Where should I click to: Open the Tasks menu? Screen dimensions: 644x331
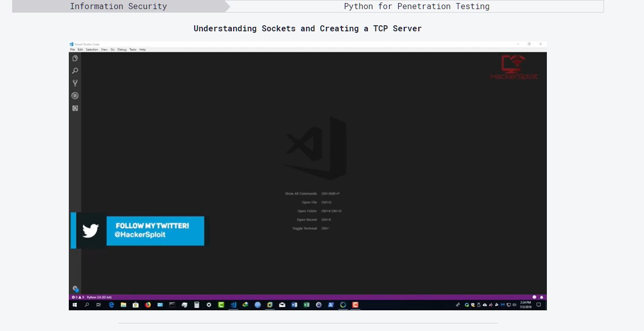pyautogui.click(x=133, y=50)
